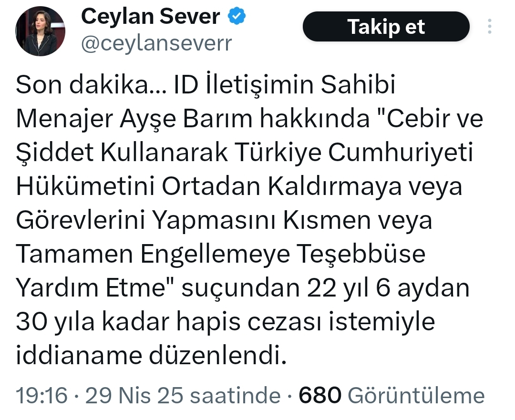Click the "iddianame düzenlendi." closing text
The width and height of the screenshot is (515, 420).
click(151, 357)
